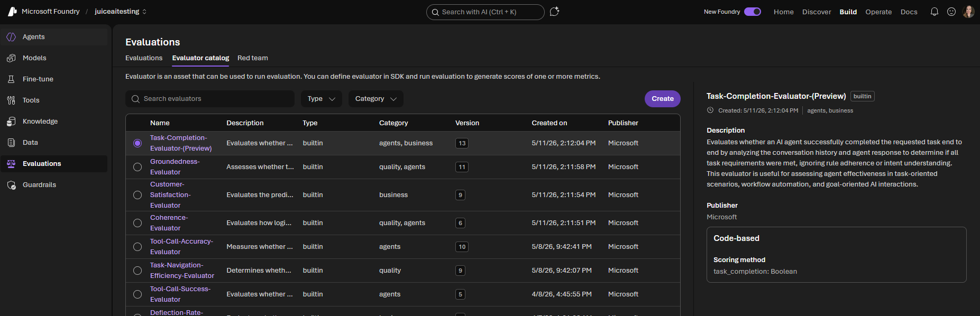Switch to the Evaluator catalog tab

(x=200, y=58)
